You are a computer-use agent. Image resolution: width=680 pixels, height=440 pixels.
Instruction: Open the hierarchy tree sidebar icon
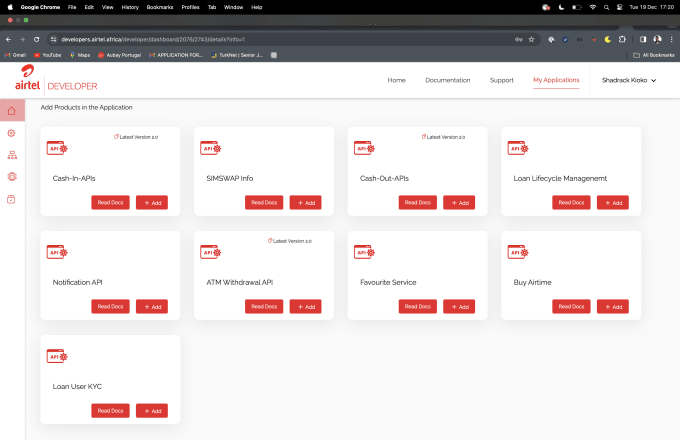pyautogui.click(x=12, y=155)
